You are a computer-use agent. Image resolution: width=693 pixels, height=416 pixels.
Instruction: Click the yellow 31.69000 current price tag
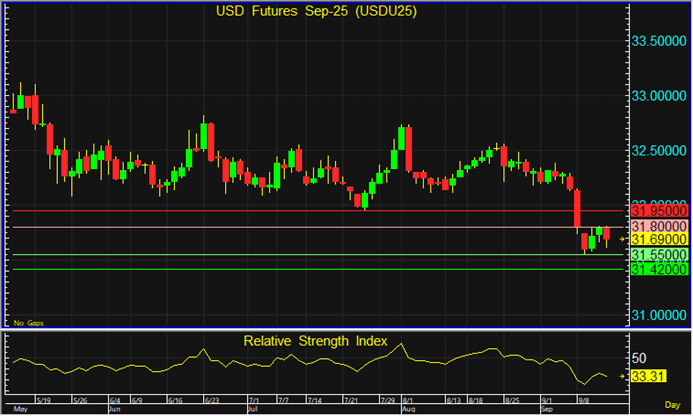659,240
